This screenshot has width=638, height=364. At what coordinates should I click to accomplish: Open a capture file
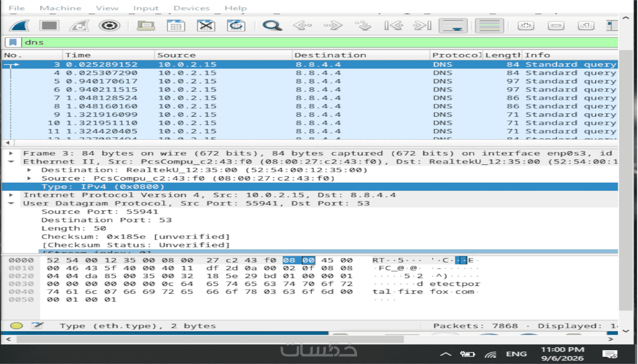[x=146, y=26]
